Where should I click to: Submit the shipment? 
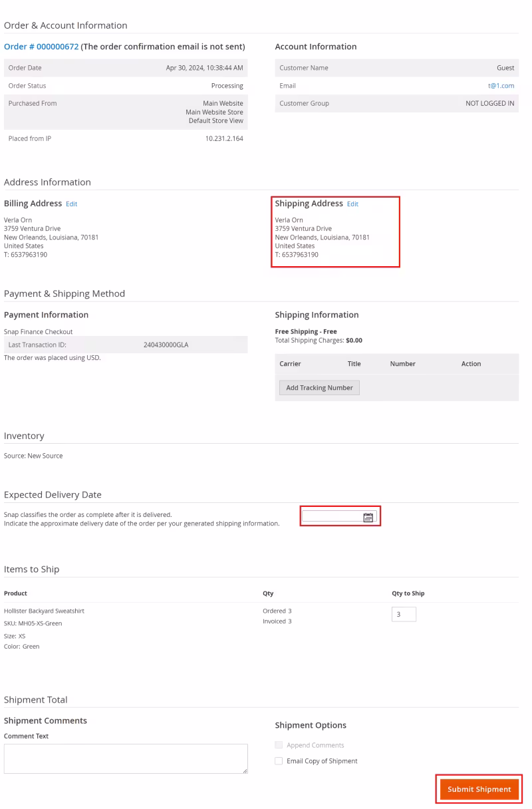479,789
